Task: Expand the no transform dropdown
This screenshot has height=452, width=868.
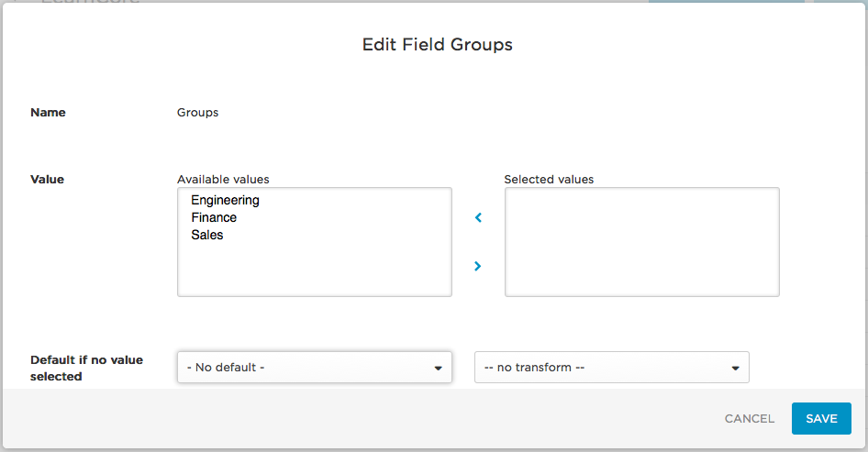Action: pos(611,368)
